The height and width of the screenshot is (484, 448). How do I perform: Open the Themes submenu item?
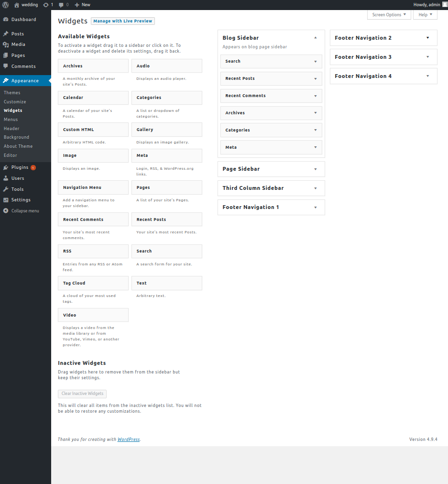click(x=12, y=93)
